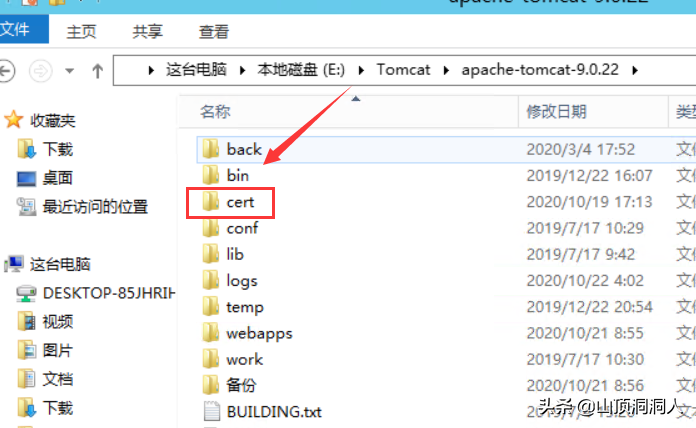This screenshot has width=696, height=428.
Task: Click the cert folder name
Action: click(x=240, y=202)
